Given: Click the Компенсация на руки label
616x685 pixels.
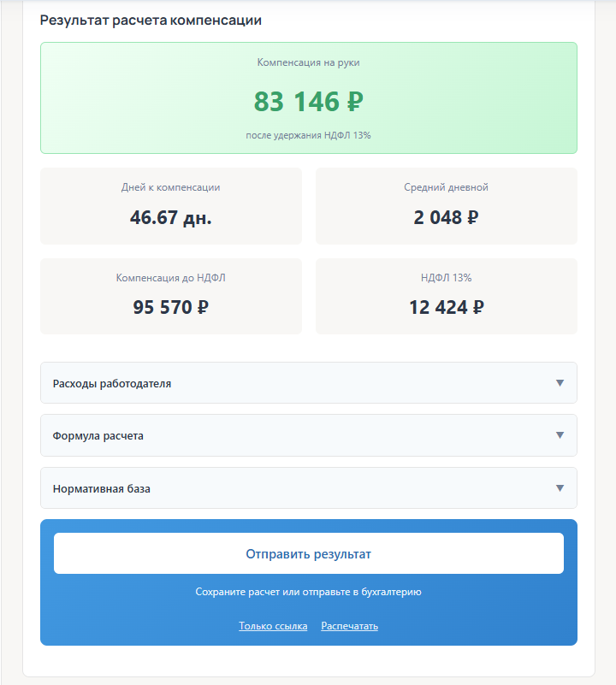Looking at the screenshot, I should point(308,62).
